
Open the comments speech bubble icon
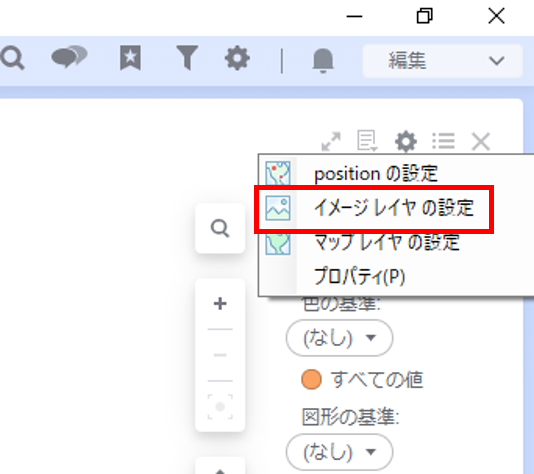[x=69, y=57]
